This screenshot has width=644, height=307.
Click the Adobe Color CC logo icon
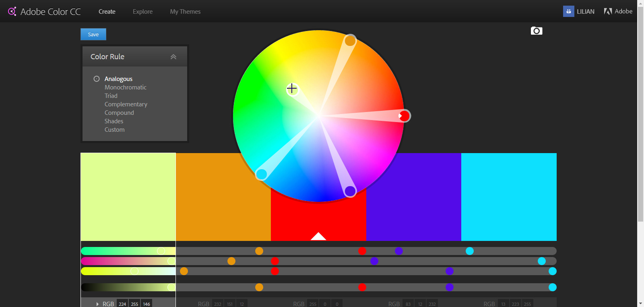[x=12, y=11]
